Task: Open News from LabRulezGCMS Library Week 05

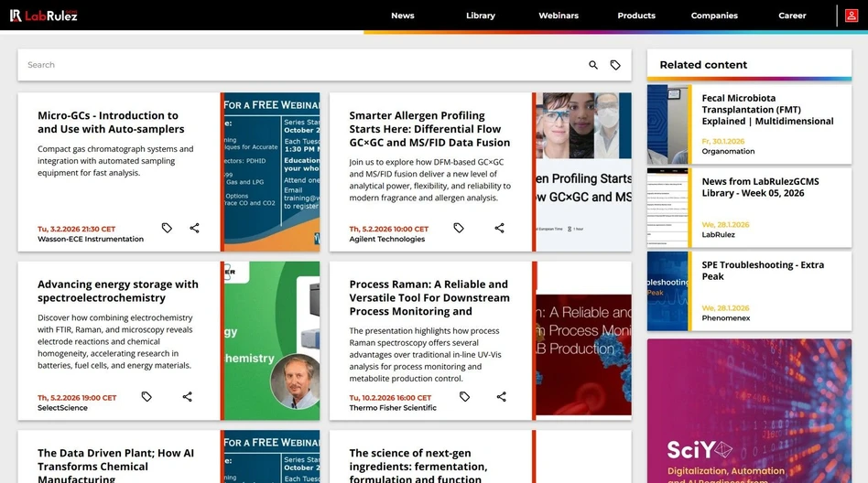Action: pyautogui.click(x=760, y=187)
